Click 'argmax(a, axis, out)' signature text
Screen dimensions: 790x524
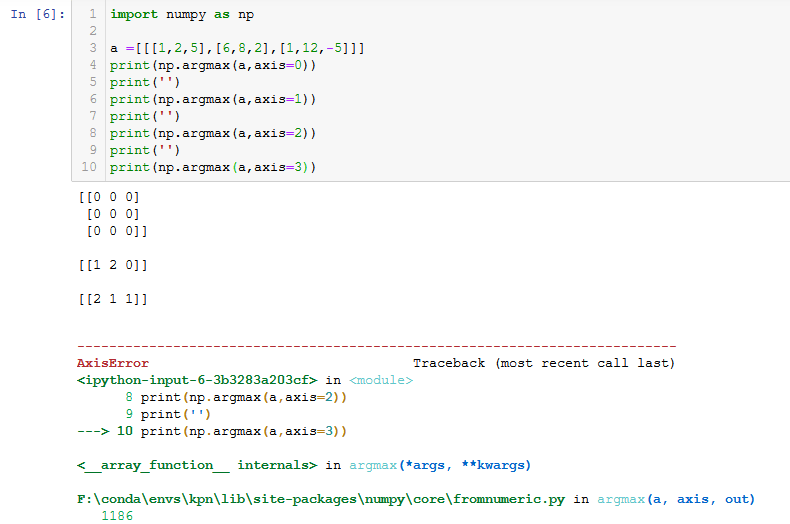coord(676,499)
